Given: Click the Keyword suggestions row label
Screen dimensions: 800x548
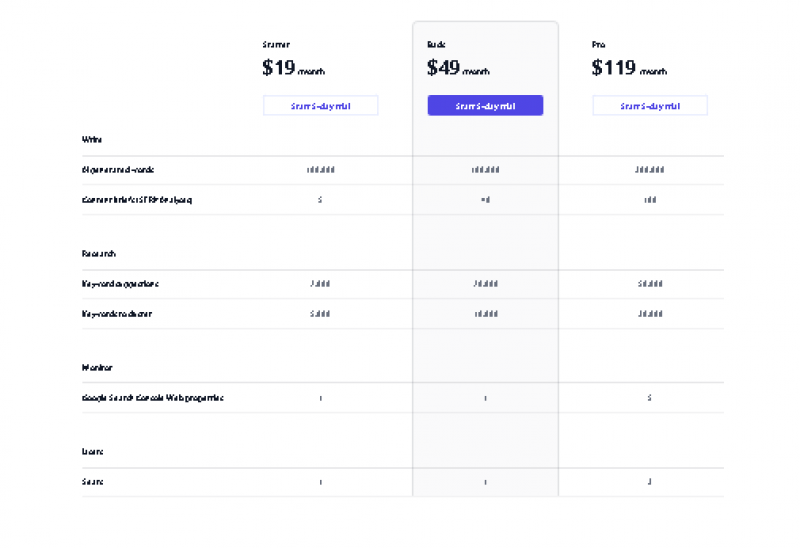Looking at the screenshot, I should click(x=120, y=284).
